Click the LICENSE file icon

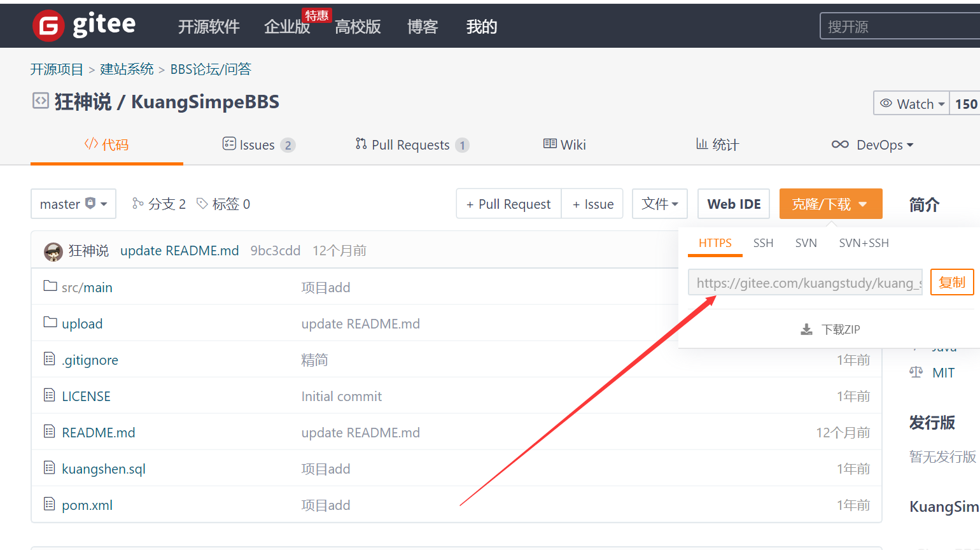(x=50, y=395)
